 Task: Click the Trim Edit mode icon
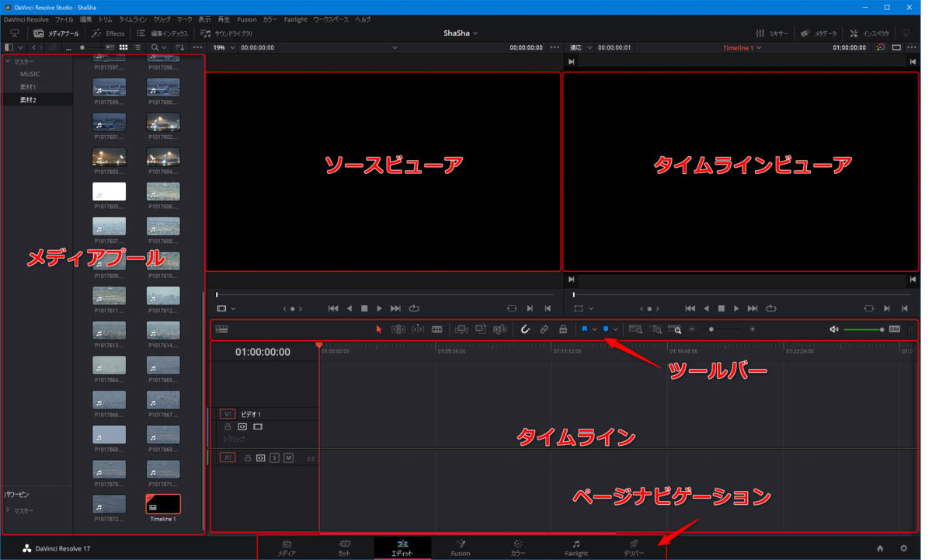coord(398,330)
